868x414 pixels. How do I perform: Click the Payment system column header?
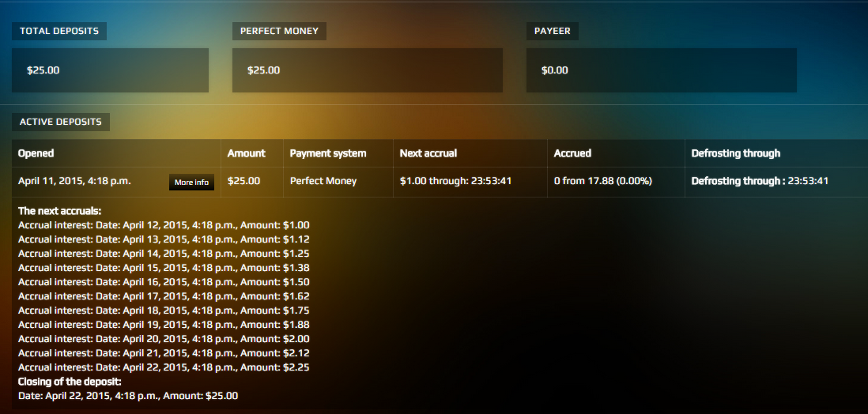328,153
